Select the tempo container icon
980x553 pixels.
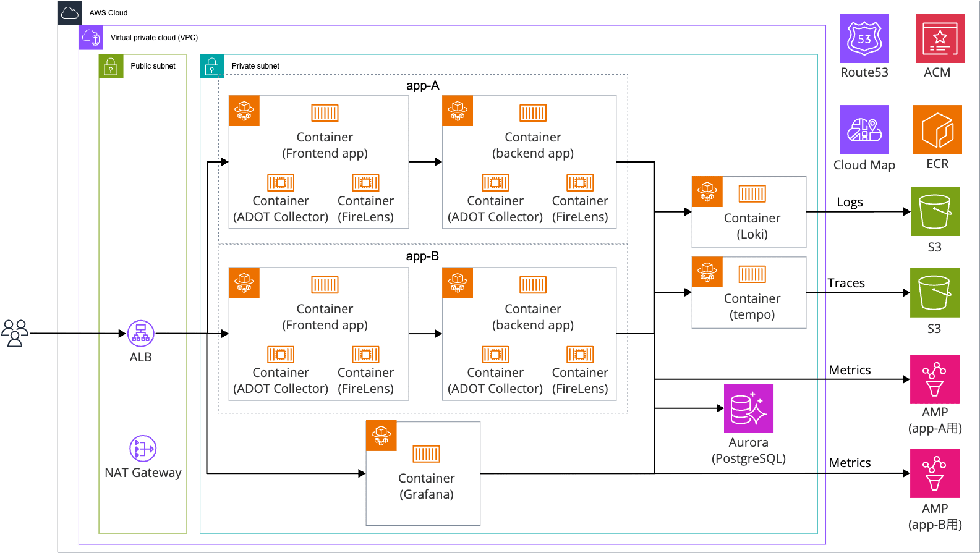pyautogui.click(x=752, y=274)
